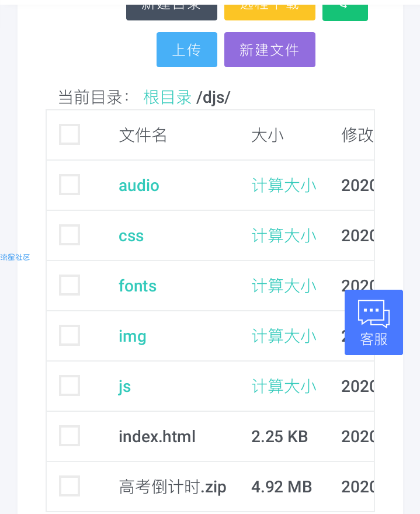Check the box beside audio folder
The width and height of the screenshot is (420, 514).
(x=70, y=185)
